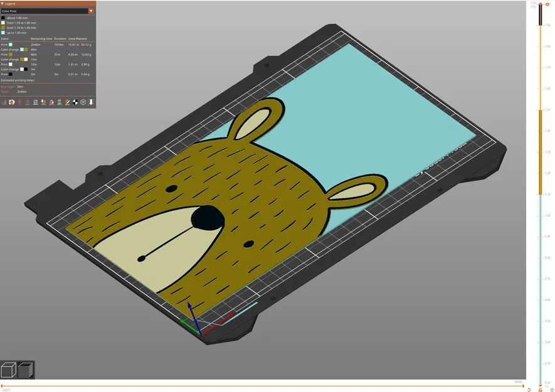This screenshot has width=555, height=392.
Task: Click duration '1h54m' in first Print row
Action: point(59,45)
